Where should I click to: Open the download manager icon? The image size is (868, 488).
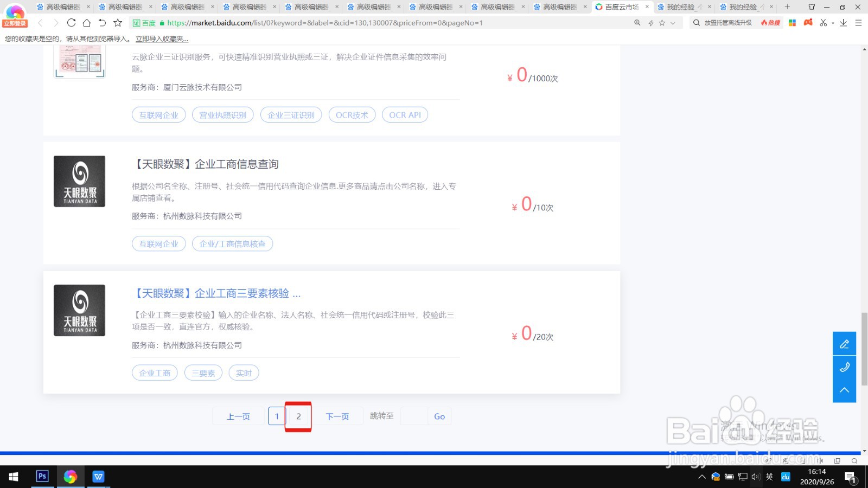click(843, 23)
